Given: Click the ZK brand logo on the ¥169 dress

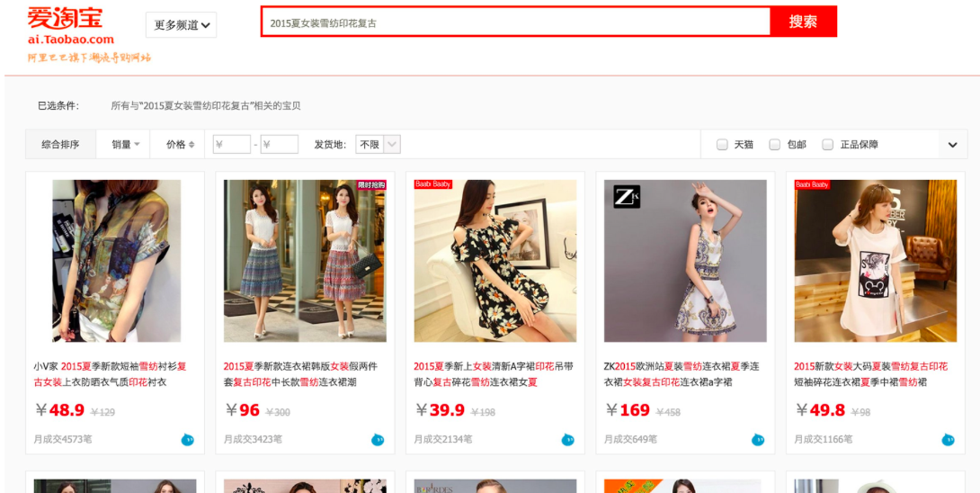Looking at the screenshot, I should click(627, 196).
